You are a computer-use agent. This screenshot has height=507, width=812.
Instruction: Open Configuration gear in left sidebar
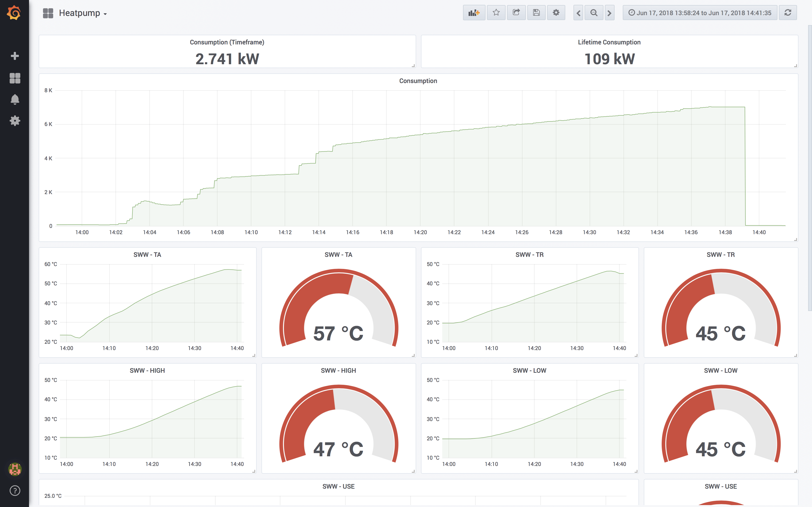pos(14,121)
